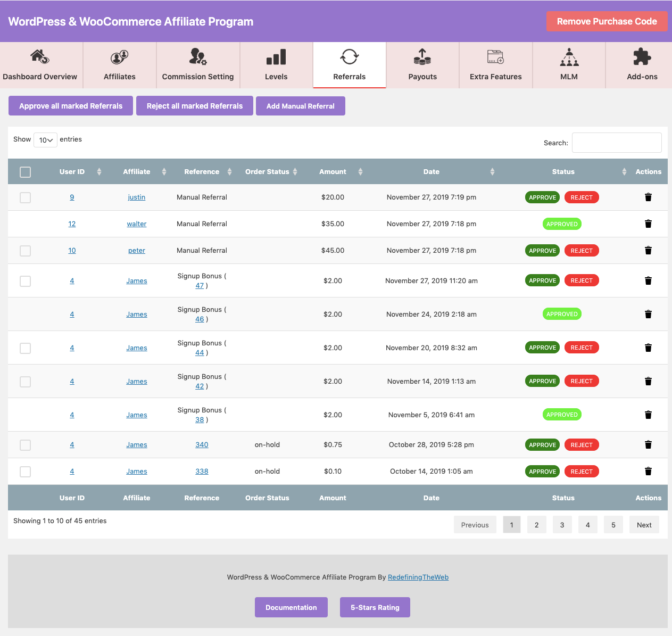Go to pagination page 3
The height and width of the screenshot is (636, 672).
(x=562, y=525)
